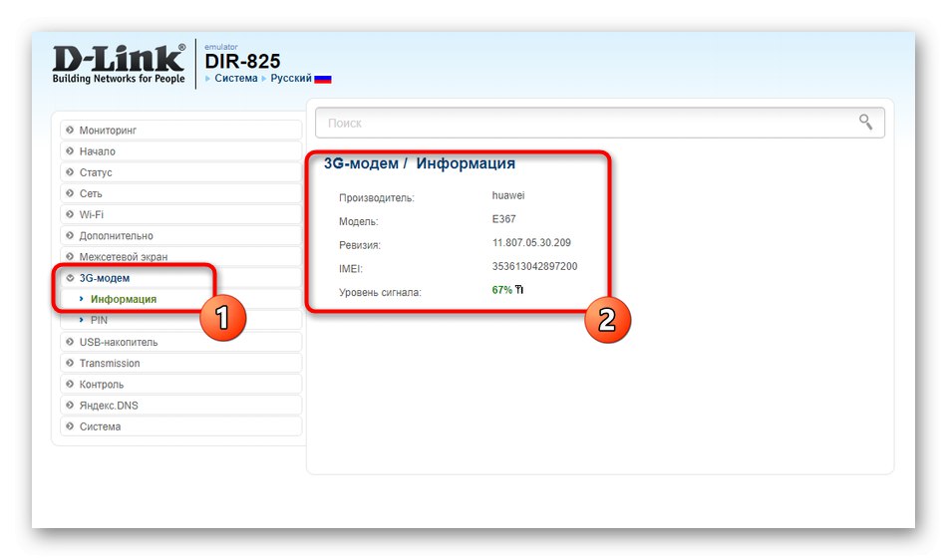Collapse the 3G-модем menu section

(180, 278)
